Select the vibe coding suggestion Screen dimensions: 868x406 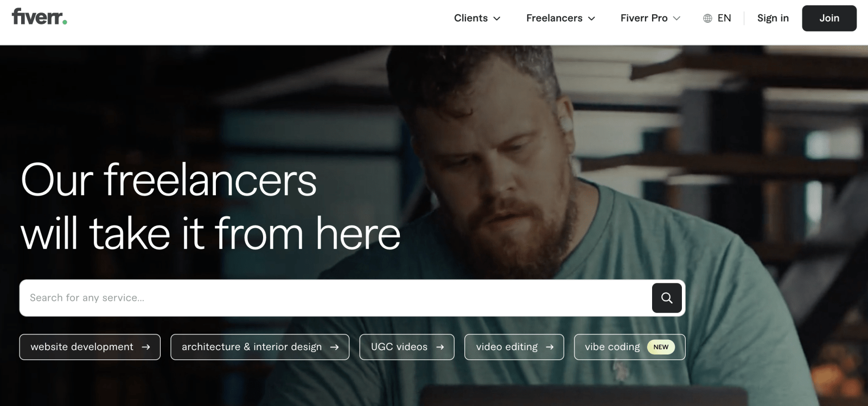pos(629,347)
